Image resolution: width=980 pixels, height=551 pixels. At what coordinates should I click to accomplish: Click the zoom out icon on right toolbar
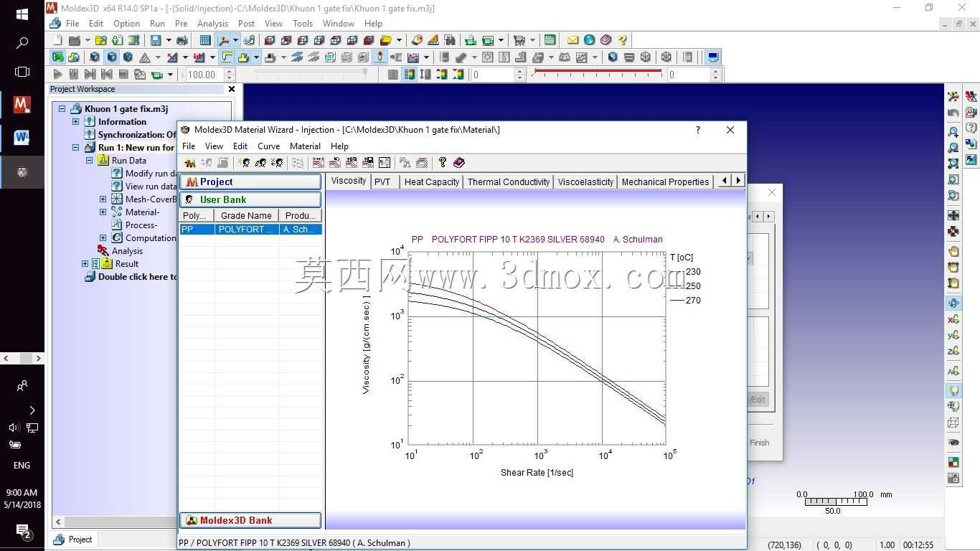click(x=953, y=148)
